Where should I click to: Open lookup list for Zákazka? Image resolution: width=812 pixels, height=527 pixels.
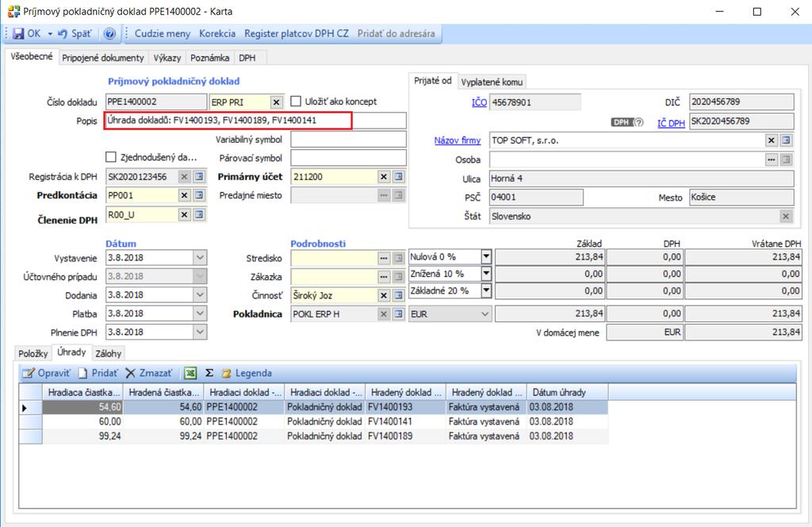tap(398, 277)
